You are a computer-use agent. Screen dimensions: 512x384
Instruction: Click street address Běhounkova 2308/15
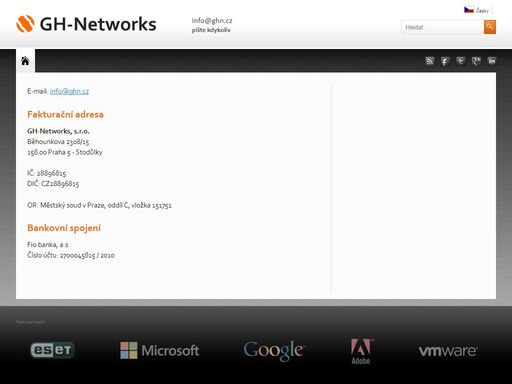(58, 142)
